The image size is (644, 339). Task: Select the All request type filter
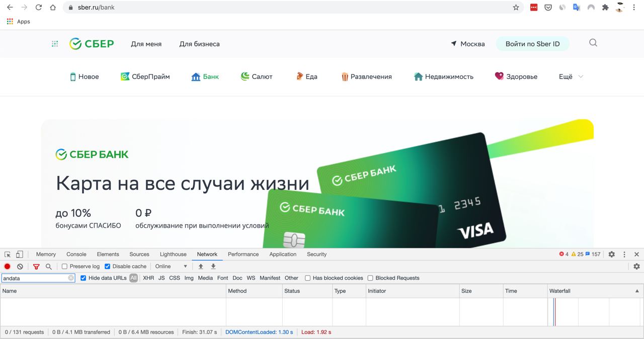(133, 278)
